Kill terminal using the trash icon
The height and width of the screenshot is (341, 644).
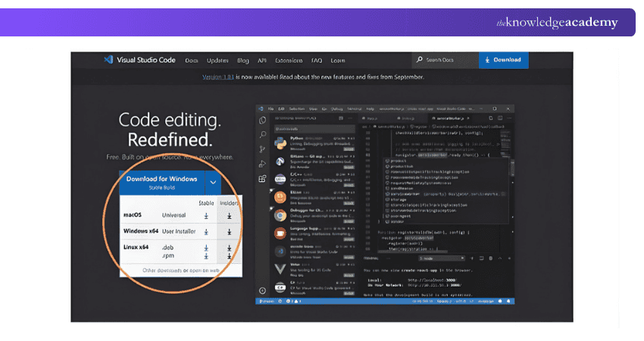pos(490,258)
